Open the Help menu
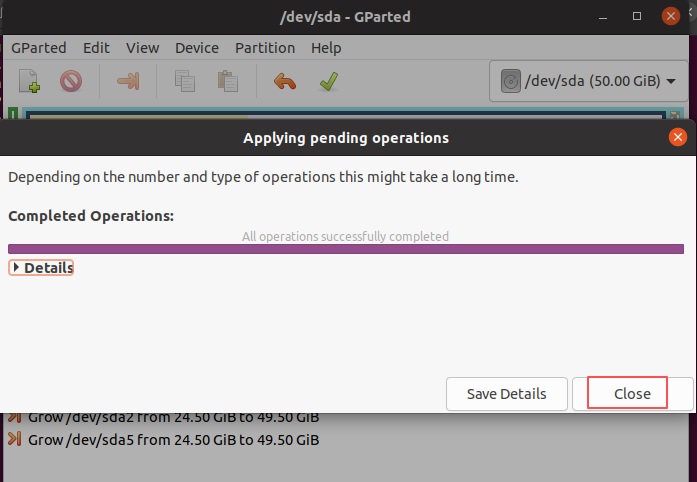 326,48
